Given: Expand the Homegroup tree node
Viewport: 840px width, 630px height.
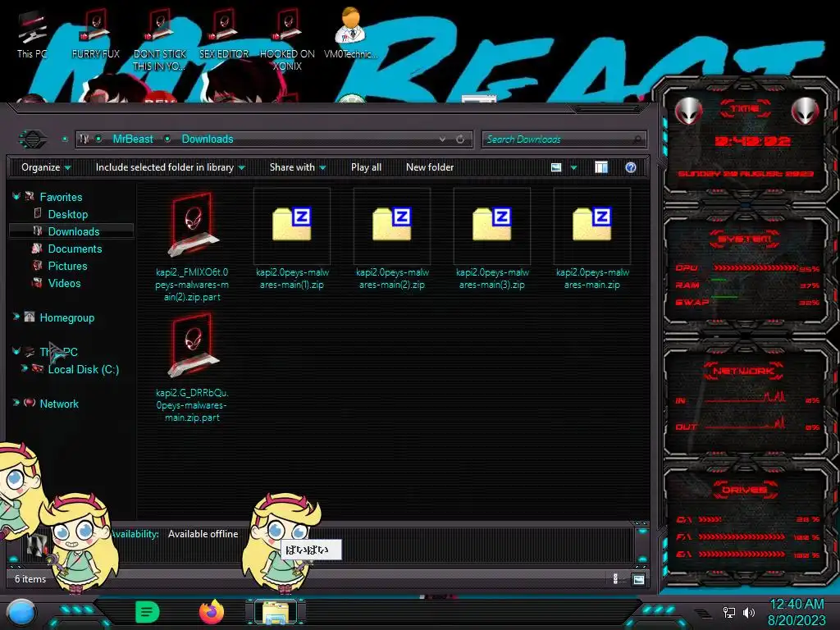Looking at the screenshot, I should tap(16, 317).
